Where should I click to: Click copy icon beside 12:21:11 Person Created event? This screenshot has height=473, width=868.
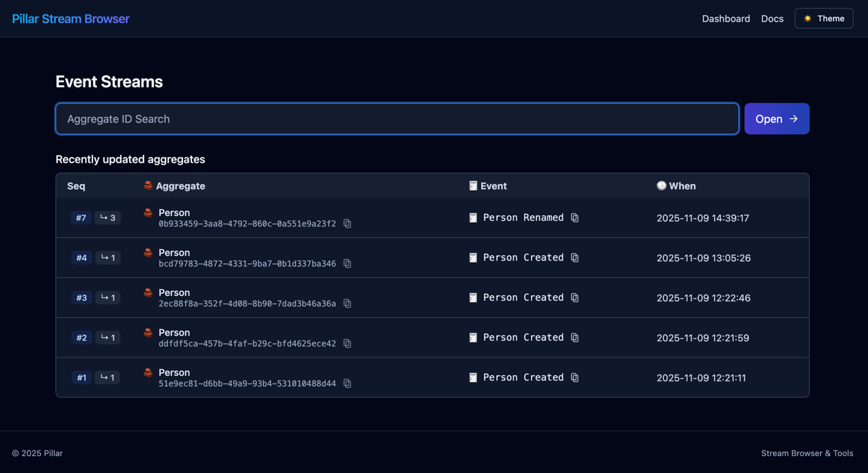click(x=575, y=377)
